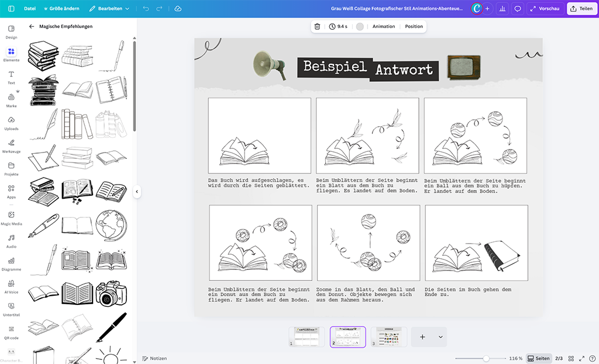Open the Notizen panel
This screenshot has width=599, height=364.
click(x=154, y=358)
